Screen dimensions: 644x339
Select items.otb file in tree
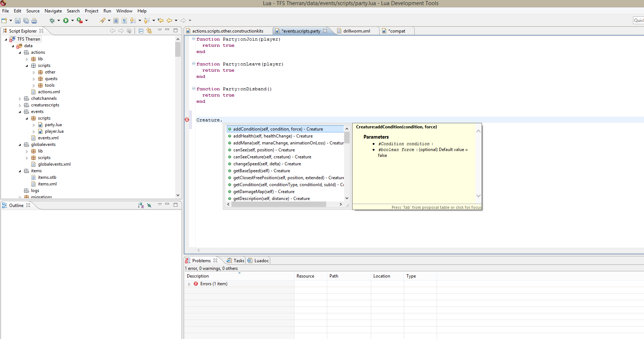(47, 178)
